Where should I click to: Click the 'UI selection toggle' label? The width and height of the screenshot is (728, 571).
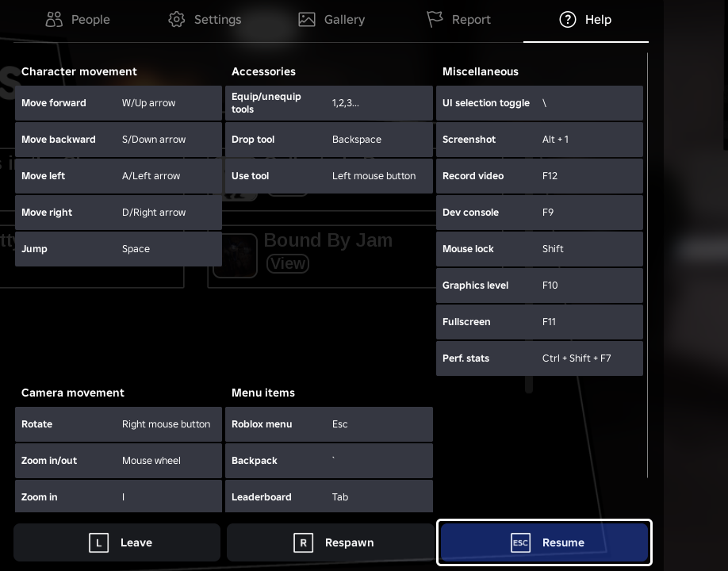click(x=485, y=103)
